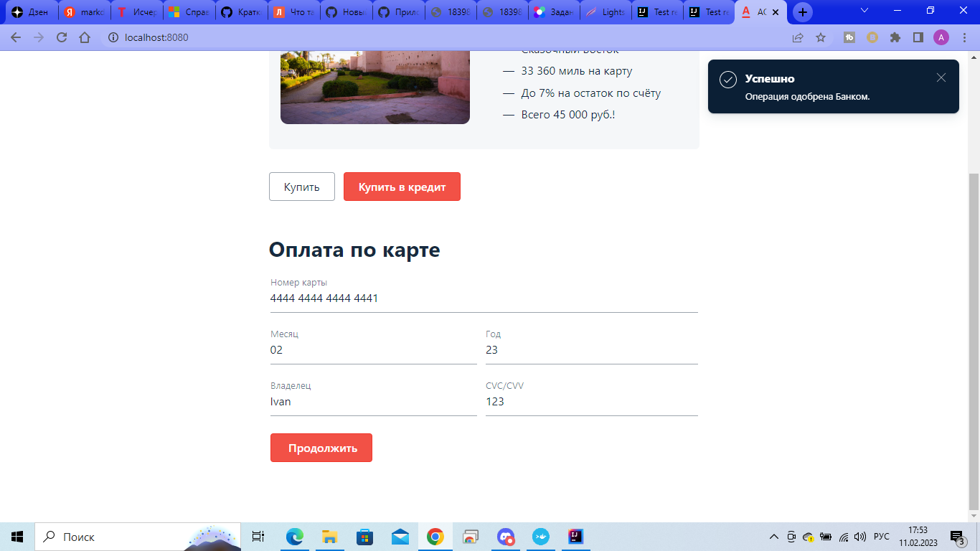Image resolution: width=980 pixels, height=551 pixels.
Task: Open the browser profile avatar "A"
Action: pos(942,37)
